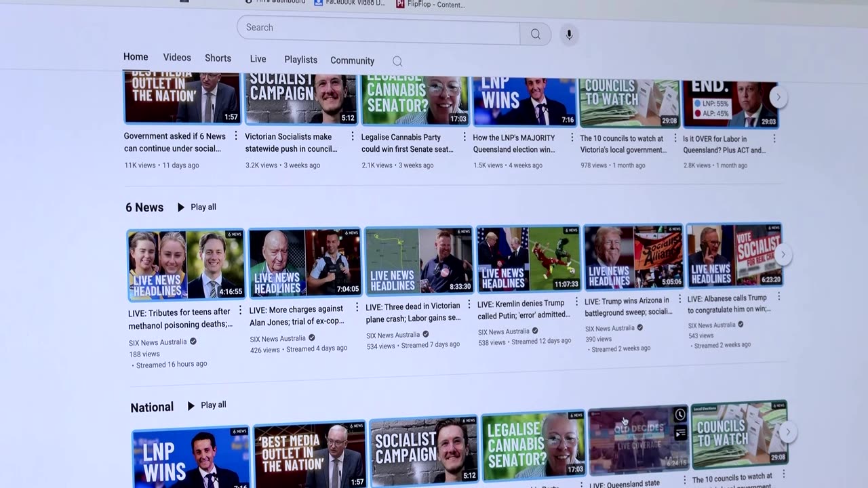The height and width of the screenshot is (488, 868).
Task: Open the Victorian plane crash 8:33:30 thumbnail
Action: [419, 261]
